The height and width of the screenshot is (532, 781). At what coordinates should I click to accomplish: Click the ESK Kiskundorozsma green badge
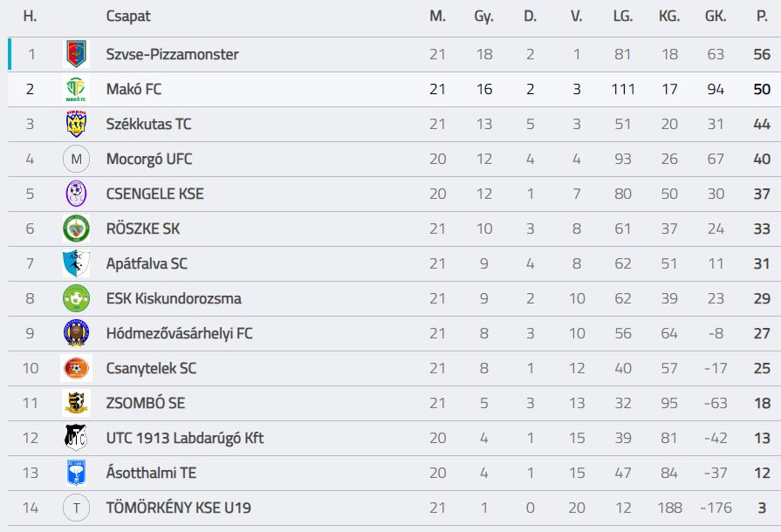(x=76, y=298)
